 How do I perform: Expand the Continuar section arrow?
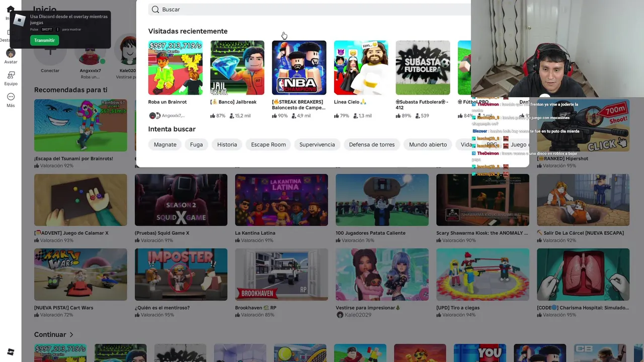[x=71, y=335]
